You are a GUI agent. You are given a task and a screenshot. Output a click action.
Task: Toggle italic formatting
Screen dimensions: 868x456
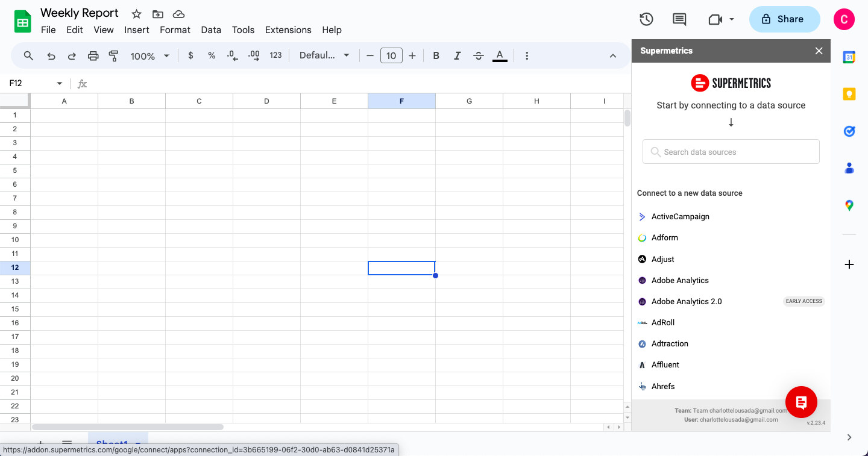[x=457, y=55]
